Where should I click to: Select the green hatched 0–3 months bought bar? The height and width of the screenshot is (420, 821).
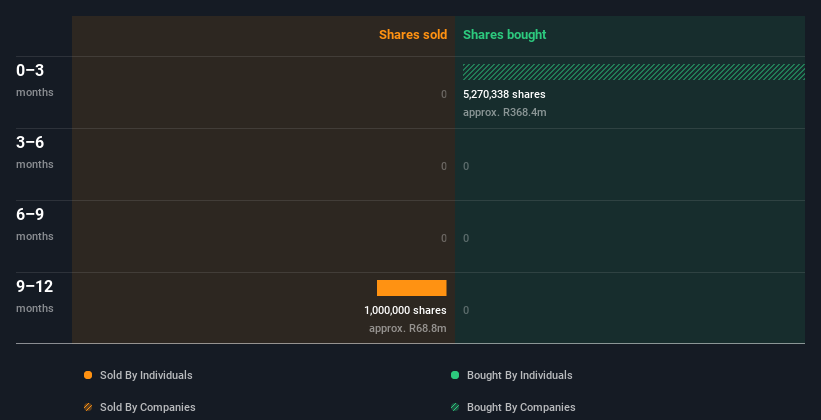tap(634, 72)
